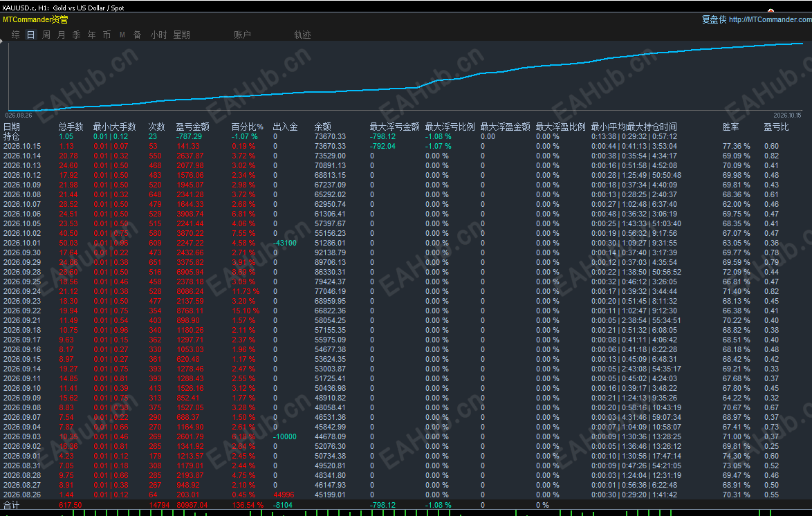Click the 74.30 % win rate
Image resolution: width=812 pixels, height=516 pixels.
pos(737,456)
